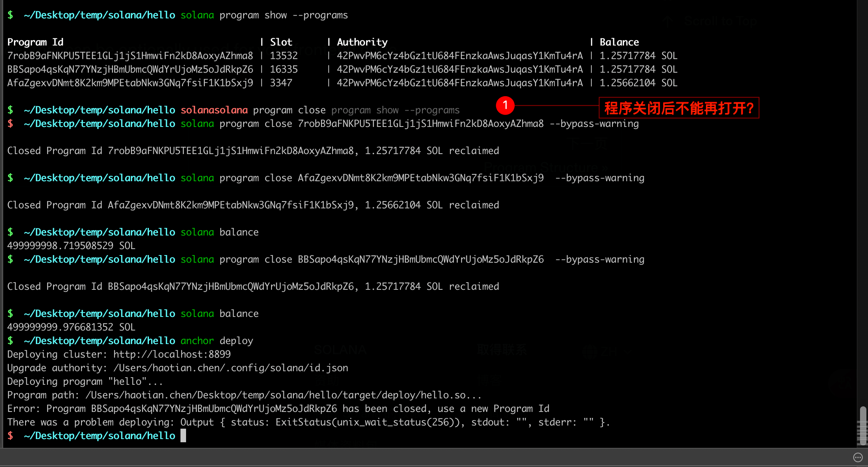Click slot value 16335
The image size is (868, 467).
pyautogui.click(x=284, y=69)
